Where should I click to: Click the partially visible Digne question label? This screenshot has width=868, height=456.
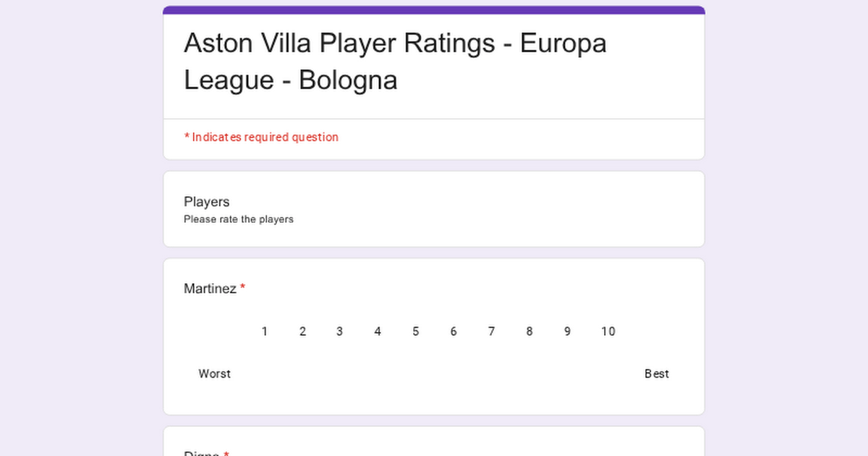202,453
